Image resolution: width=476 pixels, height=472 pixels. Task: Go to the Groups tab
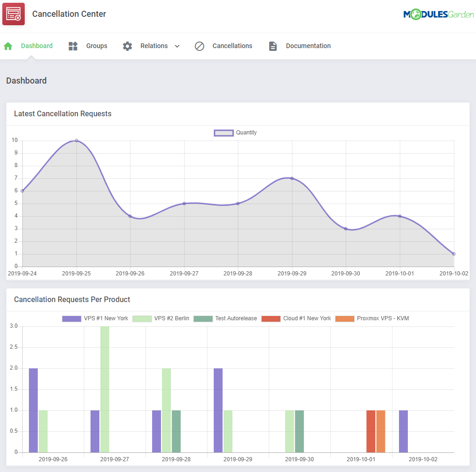(x=97, y=46)
